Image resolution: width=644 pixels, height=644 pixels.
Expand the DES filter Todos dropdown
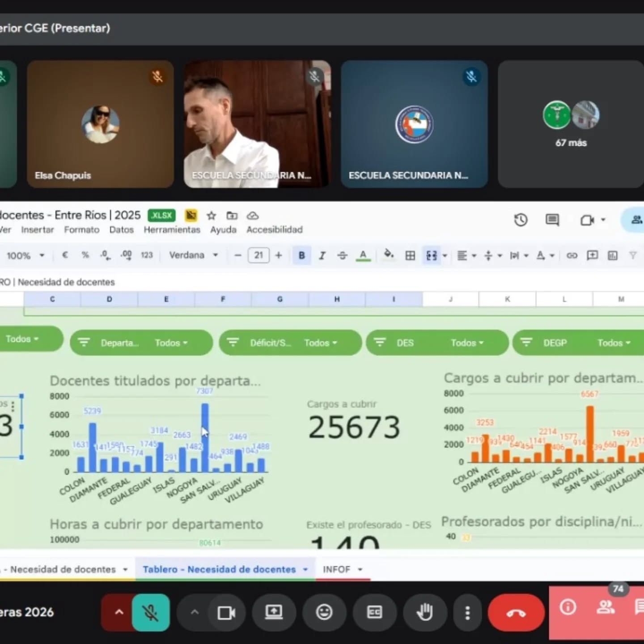pyautogui.click(x=467, y=343)
